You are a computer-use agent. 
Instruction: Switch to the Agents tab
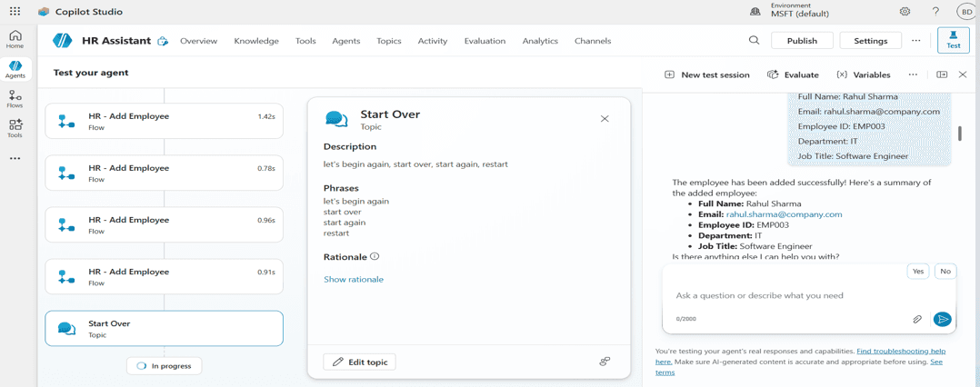pos(346,41)
